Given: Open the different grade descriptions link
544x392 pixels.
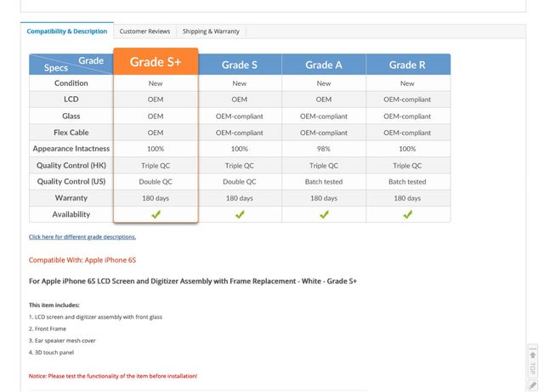Looking at the screenshot, I should 82,236.
